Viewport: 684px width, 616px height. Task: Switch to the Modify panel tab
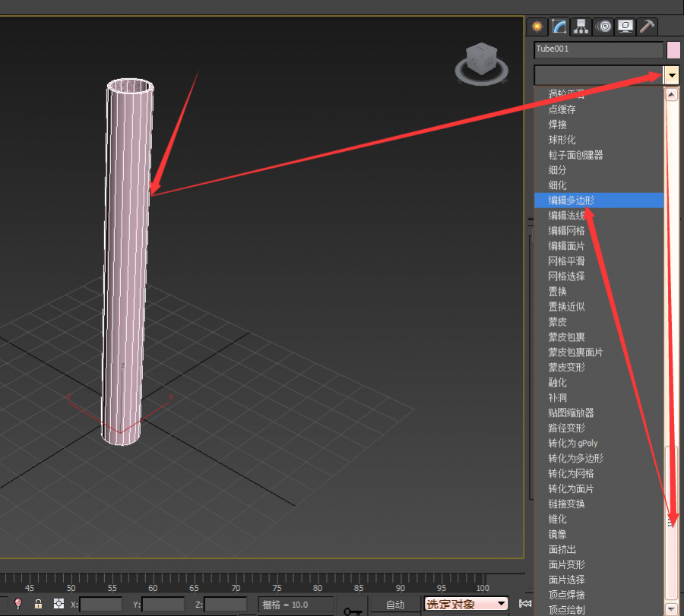[559, 27]
